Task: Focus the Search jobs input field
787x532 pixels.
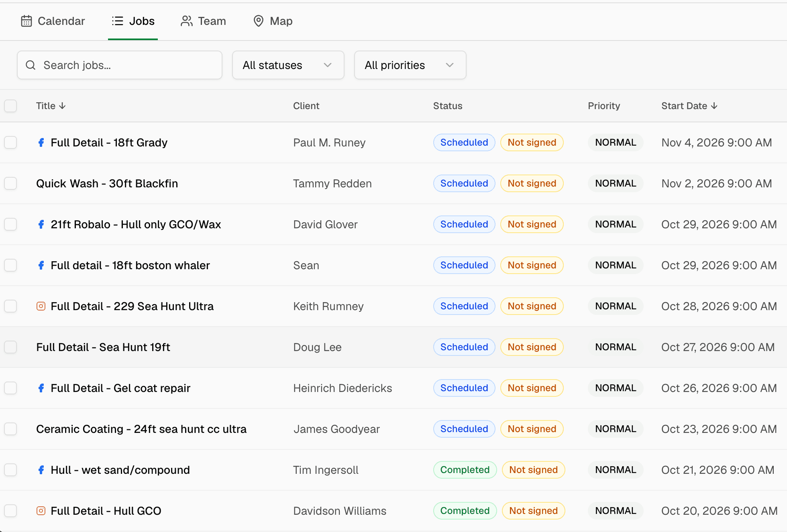Action: pos(120,65)
